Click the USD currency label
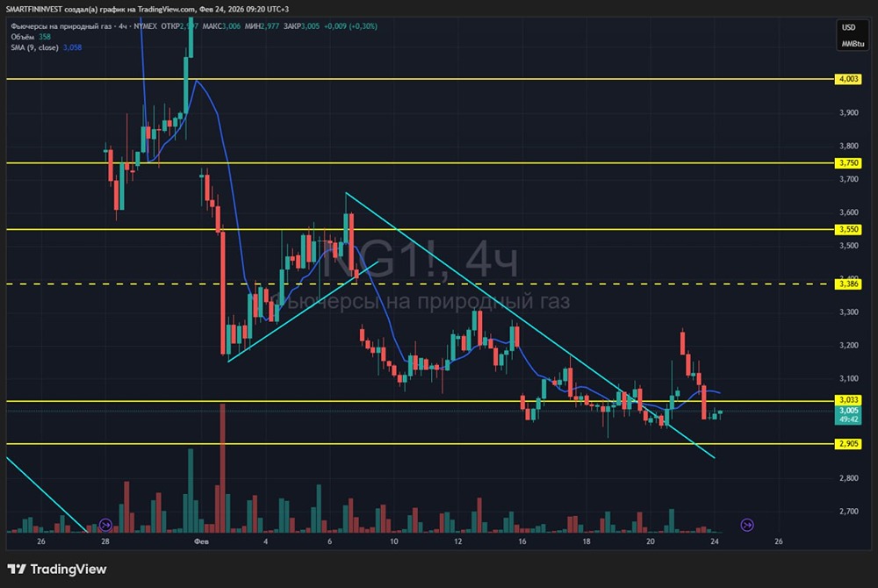This screenshot has height=588, width=878. [849, 27]
